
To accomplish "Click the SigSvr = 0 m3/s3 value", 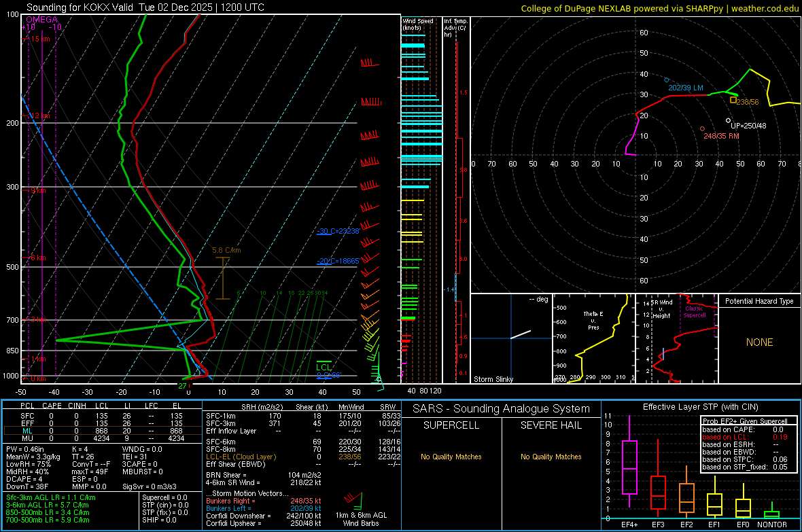I will (150, 487).
